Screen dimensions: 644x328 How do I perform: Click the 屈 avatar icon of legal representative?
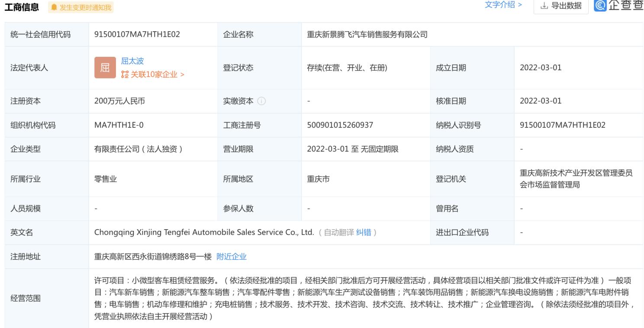pyautogui.click(x=105, y=68)
